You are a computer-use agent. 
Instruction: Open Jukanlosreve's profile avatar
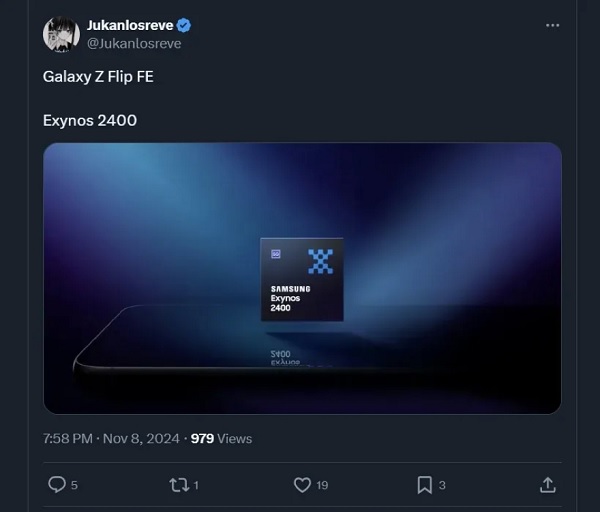tap(61, 34)
